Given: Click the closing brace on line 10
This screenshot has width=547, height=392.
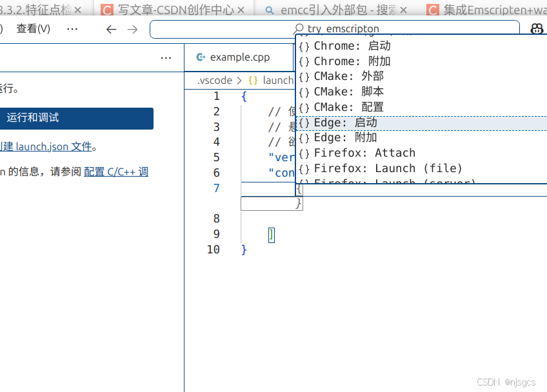Looking at the screenshot, I should 244,250.
